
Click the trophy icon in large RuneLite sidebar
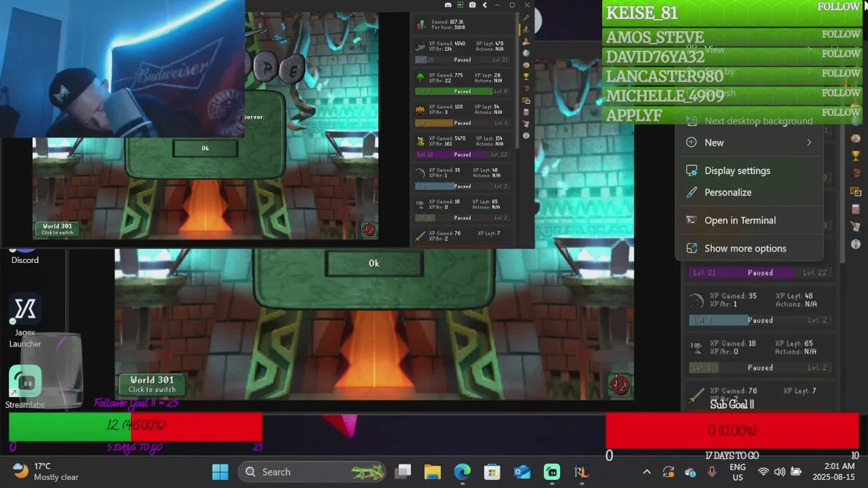856,156
